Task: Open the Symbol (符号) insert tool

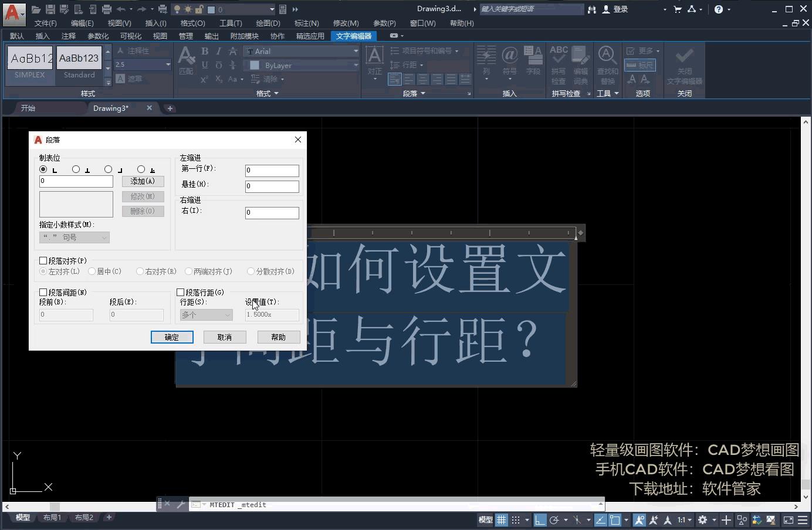Action: coord(509,60)
